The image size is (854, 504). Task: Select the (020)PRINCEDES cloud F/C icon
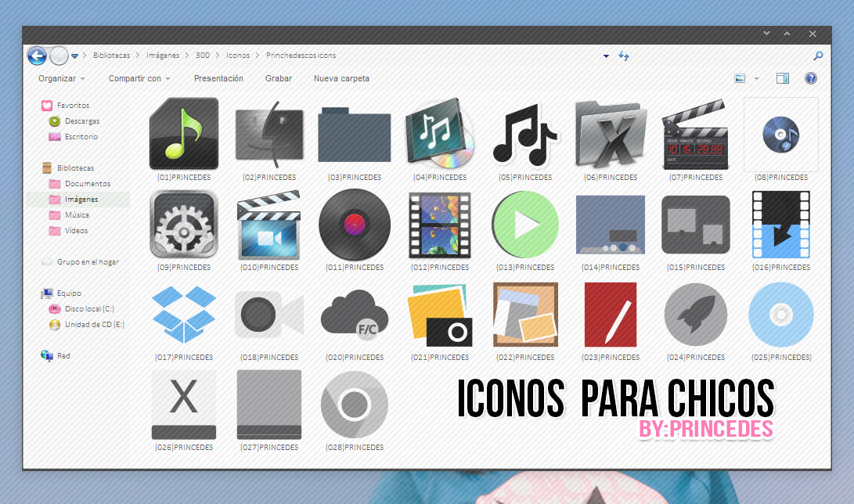(x=355, y=315)
